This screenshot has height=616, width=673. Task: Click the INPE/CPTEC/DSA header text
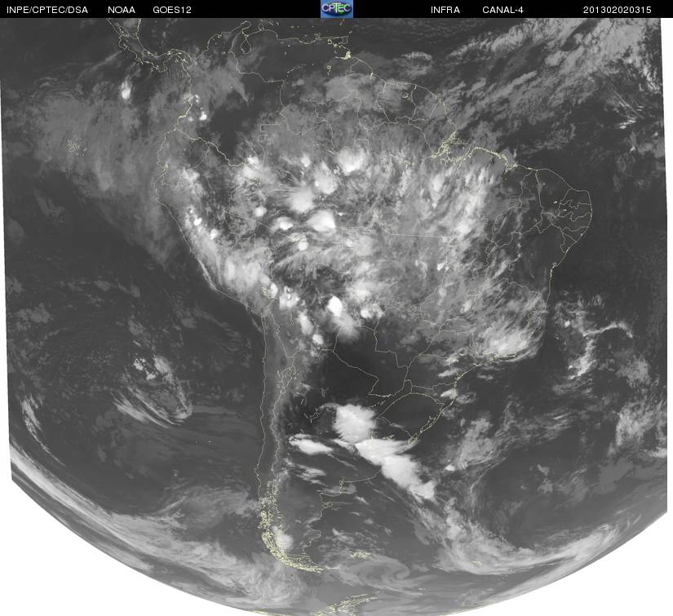pos(47,10)
